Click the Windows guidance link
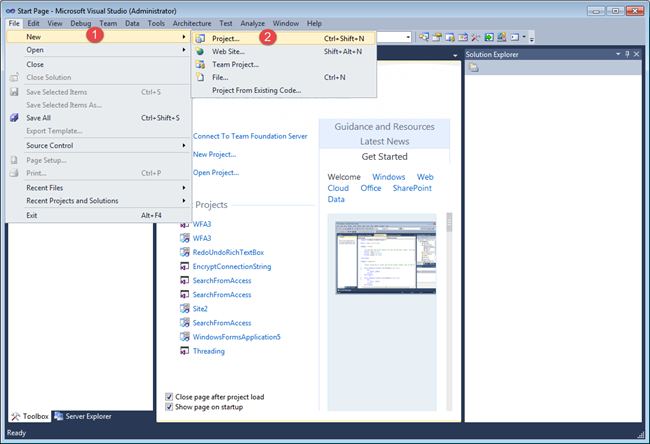The height and width of the screenshot is (444, 650). click(388, 177)
